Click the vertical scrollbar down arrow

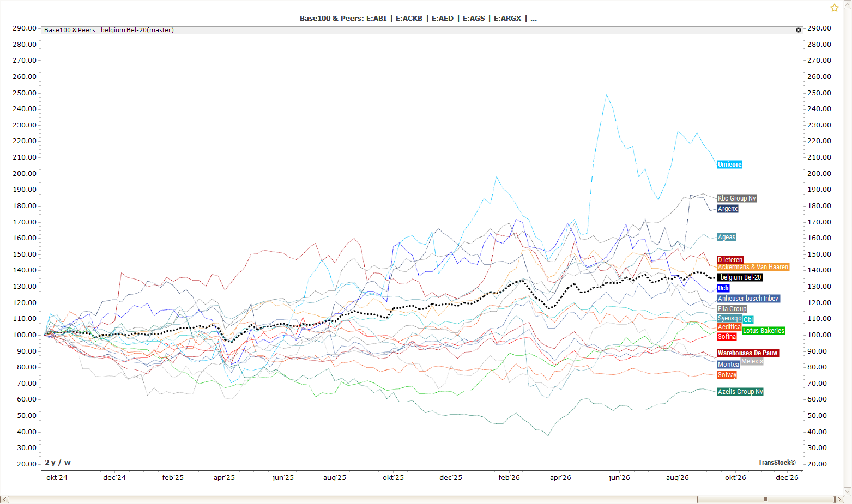pyautogui.click(x=848, y=491)
